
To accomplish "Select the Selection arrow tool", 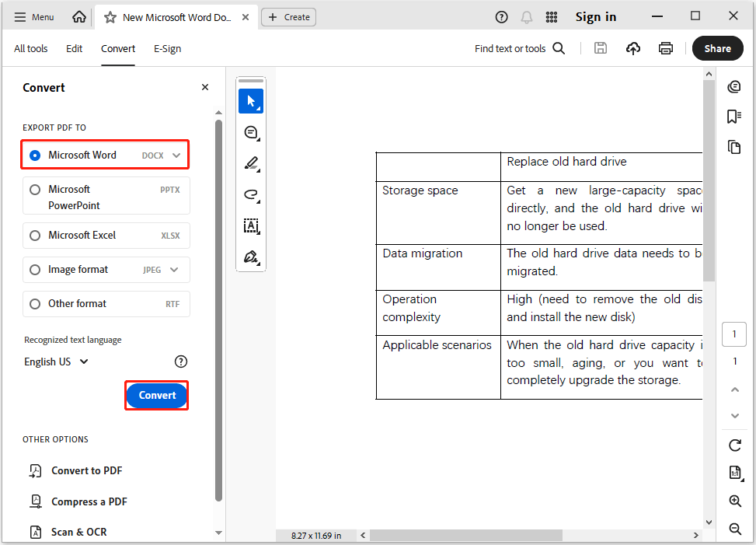I will coord(250,100).
